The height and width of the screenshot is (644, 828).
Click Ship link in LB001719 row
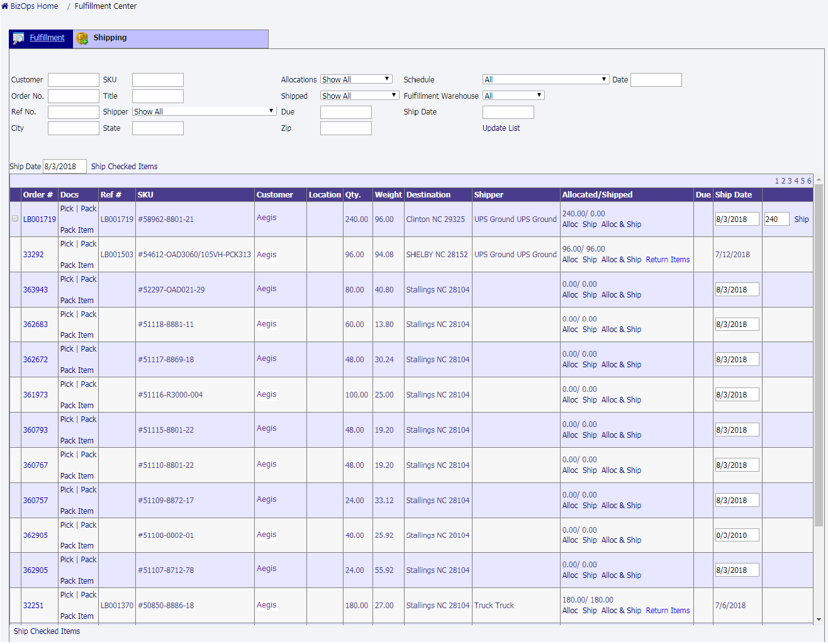(801, 219)
